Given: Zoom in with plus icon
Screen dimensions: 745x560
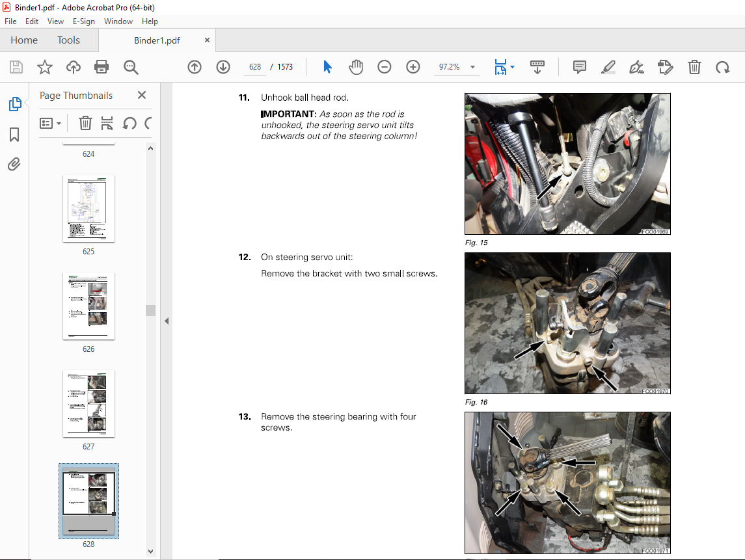Looking at the screenshot, I should click(413, 67).
